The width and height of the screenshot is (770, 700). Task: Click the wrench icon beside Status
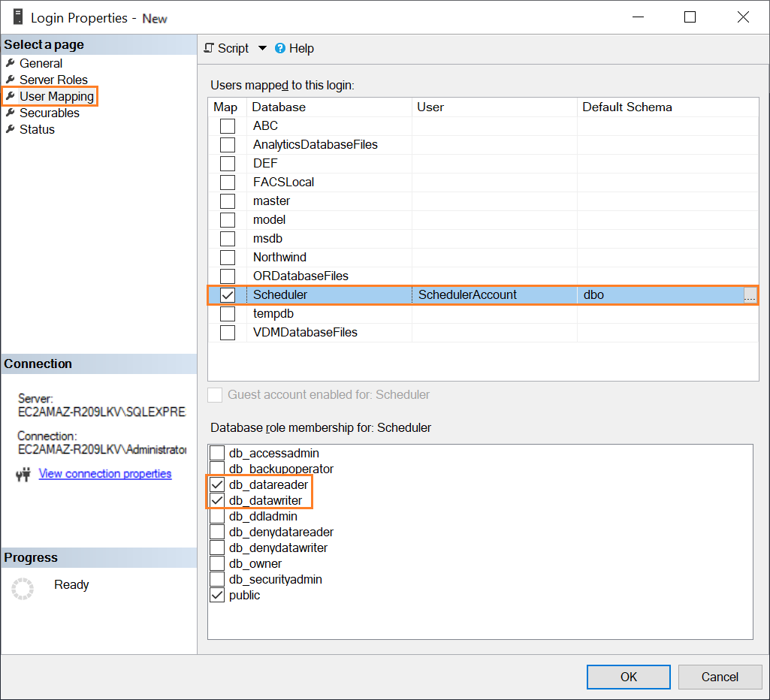point(11,129)
